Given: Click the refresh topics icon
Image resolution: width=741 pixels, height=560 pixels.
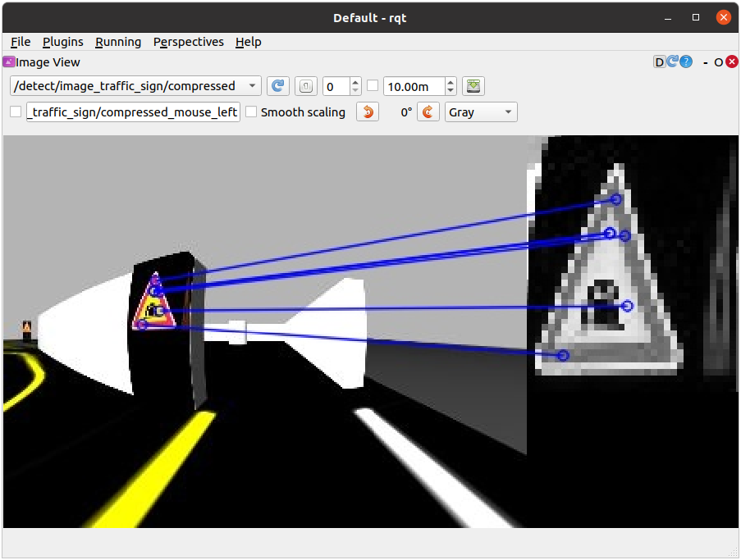Looking at the screenshot, I should click(x=278, y=86).
